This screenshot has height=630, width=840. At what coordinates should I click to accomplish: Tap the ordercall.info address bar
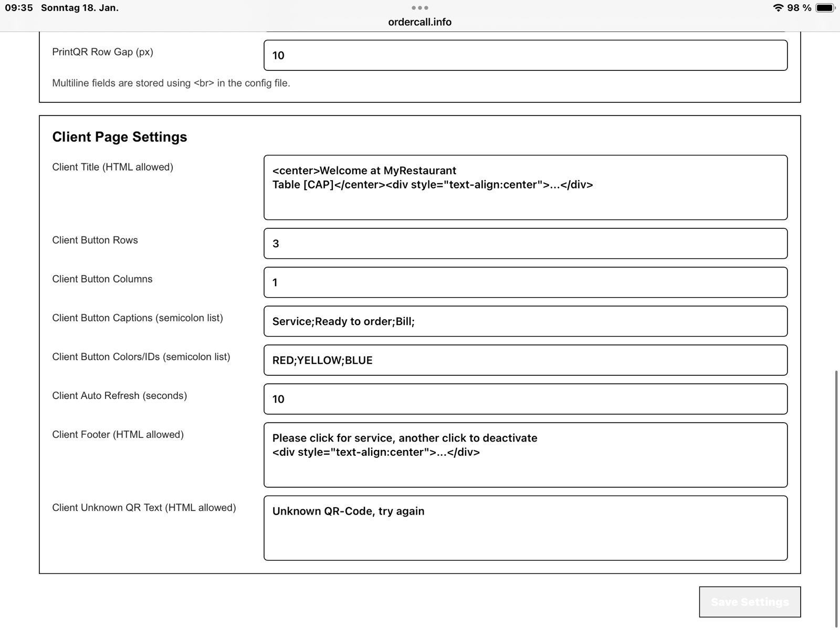(420, 22)
